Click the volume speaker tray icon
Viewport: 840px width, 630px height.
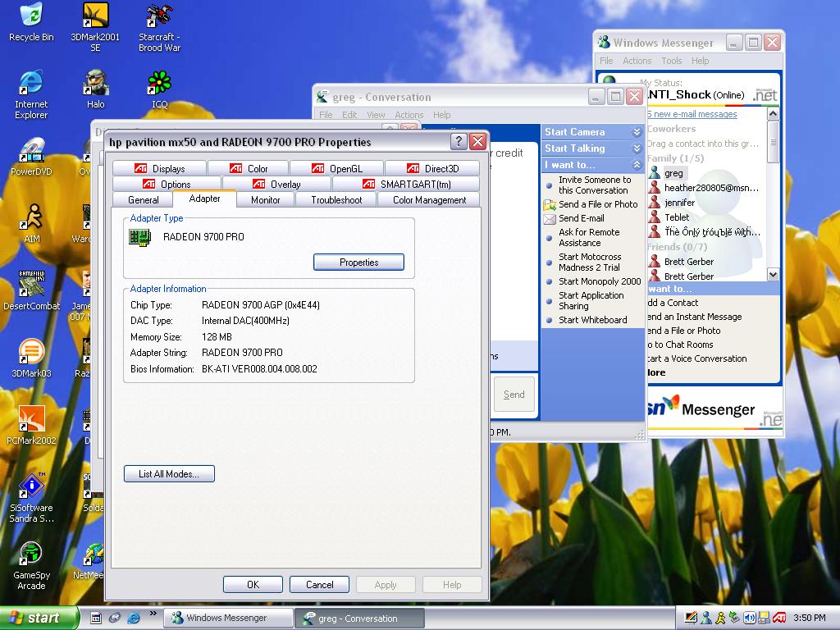749,618
